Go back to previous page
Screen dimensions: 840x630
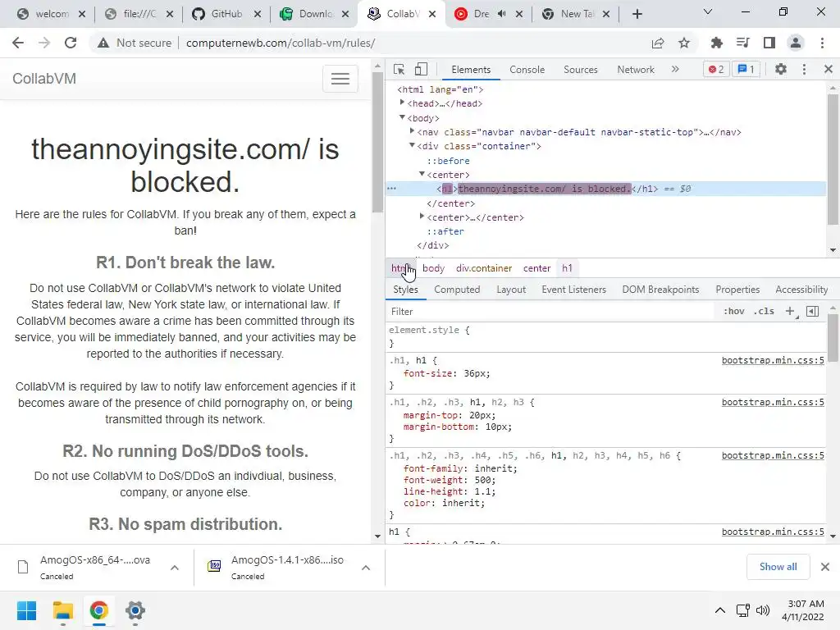click(18, 43)
